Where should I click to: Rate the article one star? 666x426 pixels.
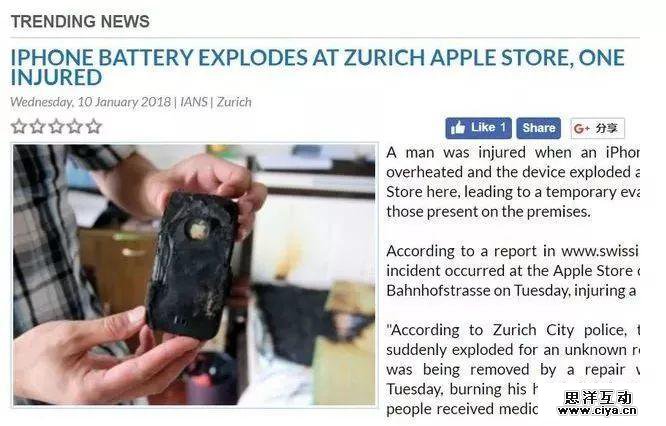(19, 127)
